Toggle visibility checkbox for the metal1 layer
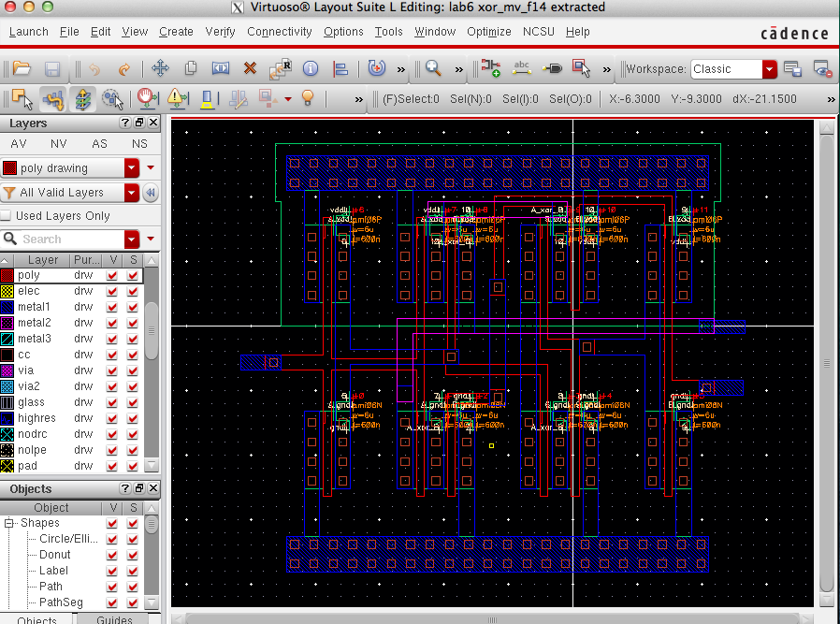Image resolution: width=840 pixels, height=624 pixels. [109, 307]
